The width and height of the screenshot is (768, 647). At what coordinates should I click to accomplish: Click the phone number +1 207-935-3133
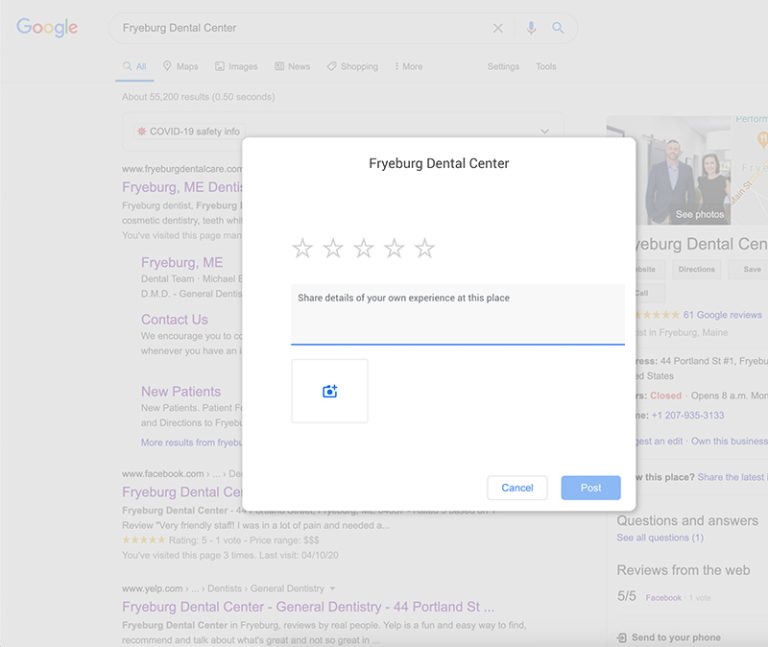[x=688, y=415]
